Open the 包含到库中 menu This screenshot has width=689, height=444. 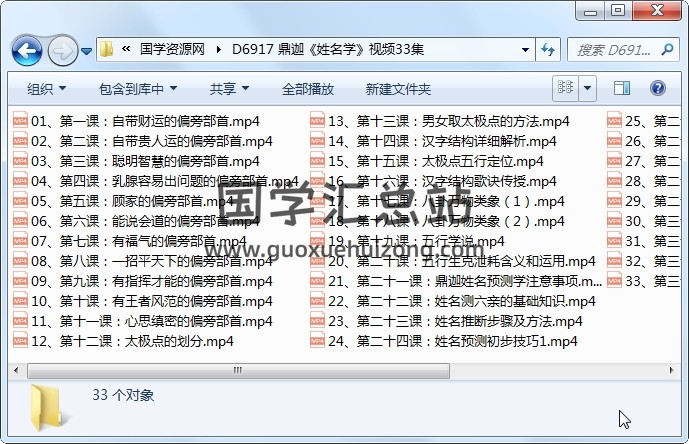(x=138, y=89)
